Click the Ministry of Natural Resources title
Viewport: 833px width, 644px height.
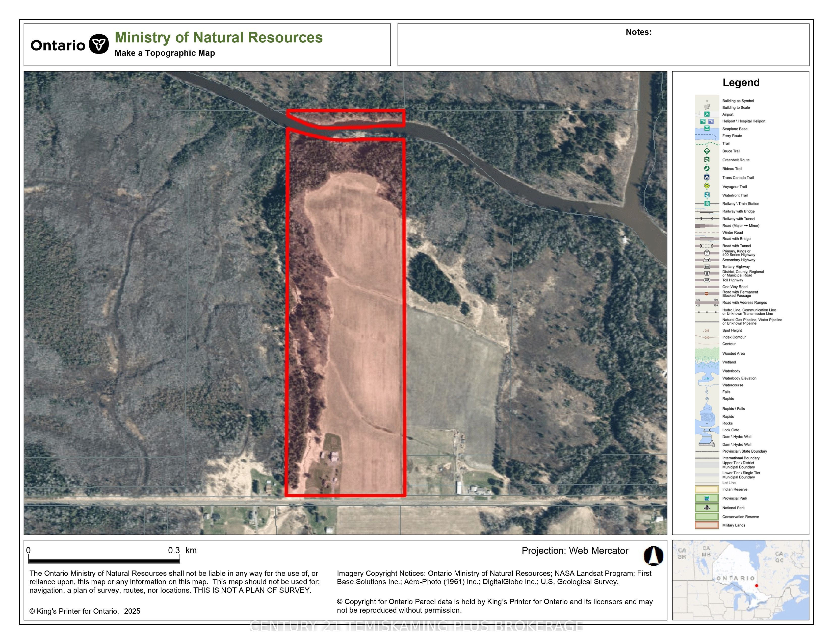click(219, 37)
